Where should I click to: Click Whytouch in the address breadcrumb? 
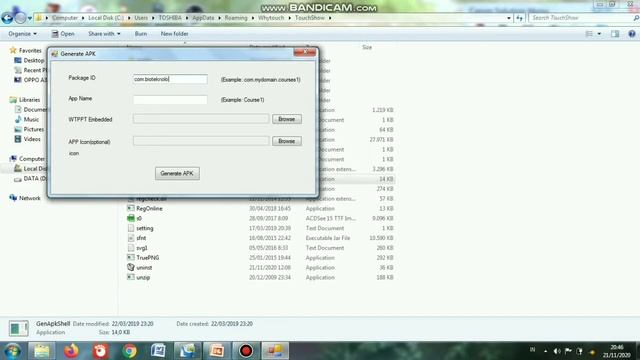click(271, 18)
